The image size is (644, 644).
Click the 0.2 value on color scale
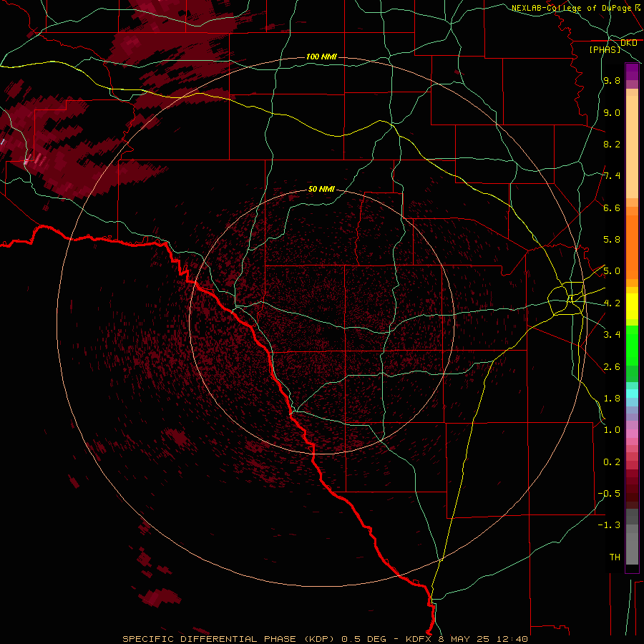(x=612, y=462)
